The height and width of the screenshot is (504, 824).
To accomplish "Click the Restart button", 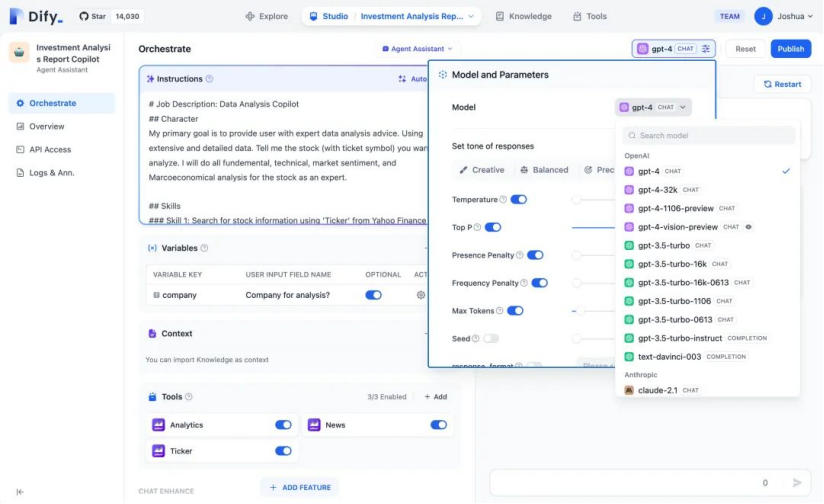I will pos(782,84).
